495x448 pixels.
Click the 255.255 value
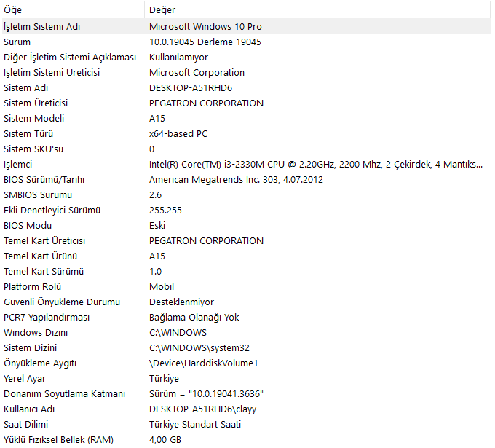pos(165,210)
